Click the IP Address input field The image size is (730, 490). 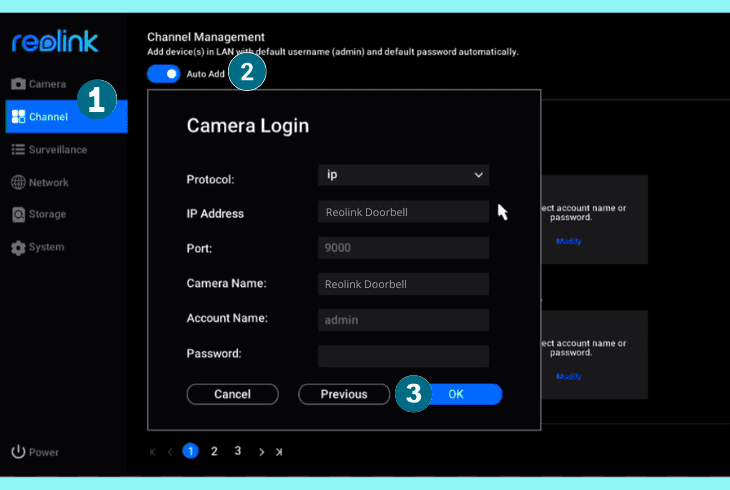point(403,212)
